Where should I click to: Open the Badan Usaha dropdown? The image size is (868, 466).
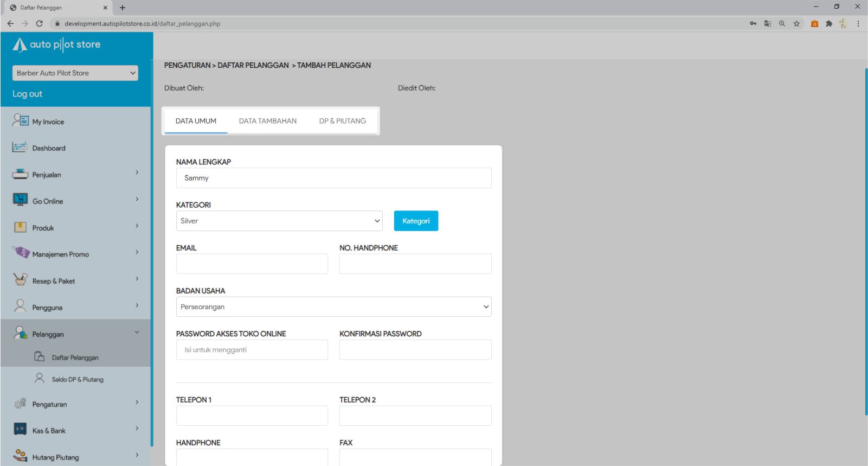pos(333,307)
